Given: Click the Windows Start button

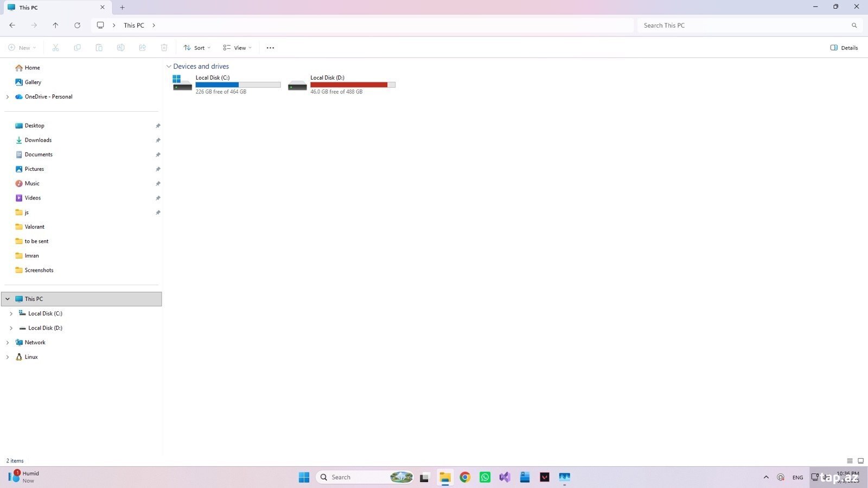Looking at the screenshot, I should click(304, 477).
